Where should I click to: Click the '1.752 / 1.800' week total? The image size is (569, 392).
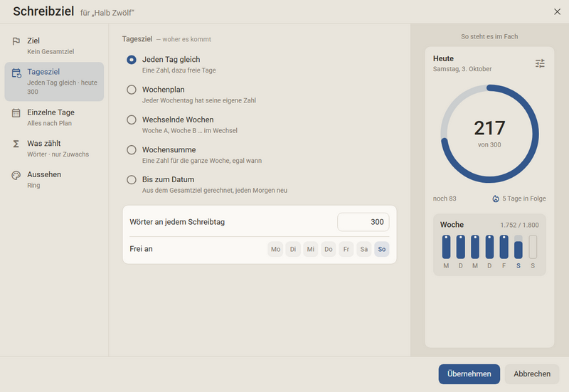pyautogui.click(x=519, y=225)
